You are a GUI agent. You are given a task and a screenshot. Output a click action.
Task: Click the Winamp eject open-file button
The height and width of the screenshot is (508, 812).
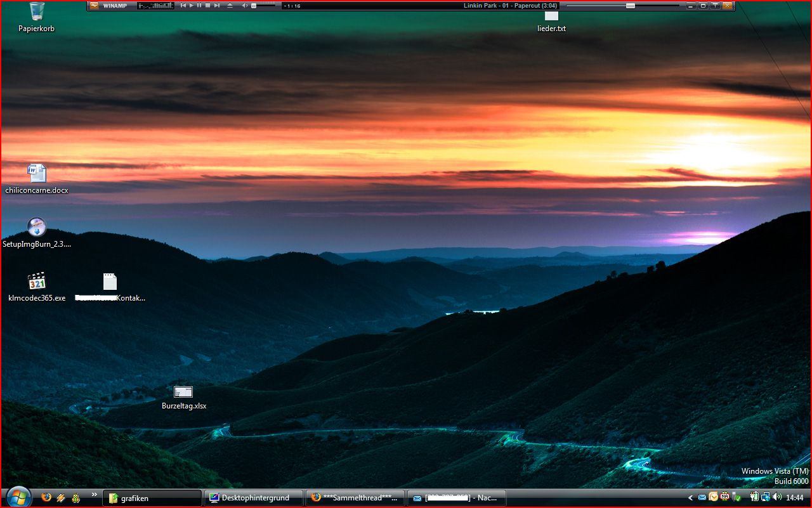[x=230, y=5]
